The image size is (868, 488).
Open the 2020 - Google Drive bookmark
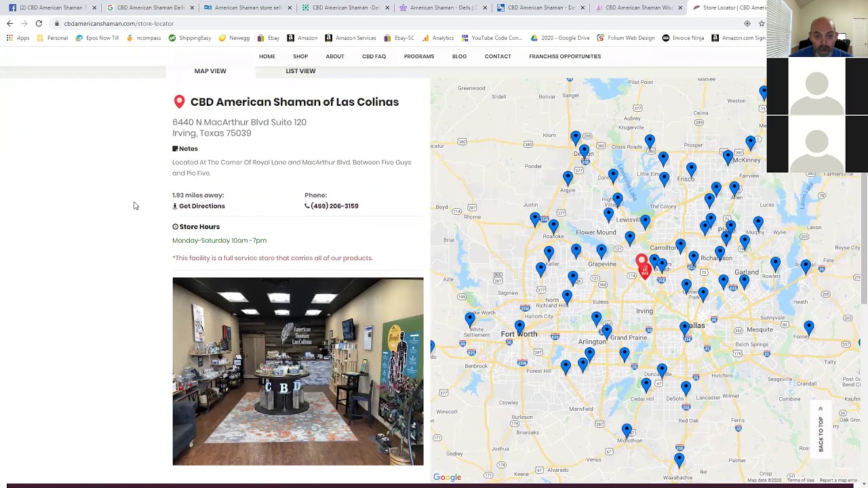tap(560, 38)
